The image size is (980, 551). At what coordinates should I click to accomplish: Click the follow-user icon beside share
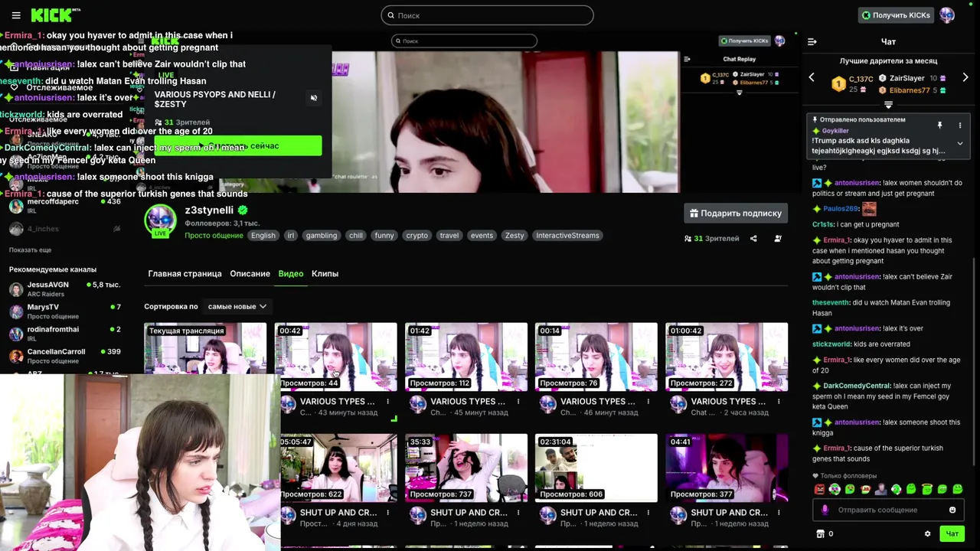[778, 239]
